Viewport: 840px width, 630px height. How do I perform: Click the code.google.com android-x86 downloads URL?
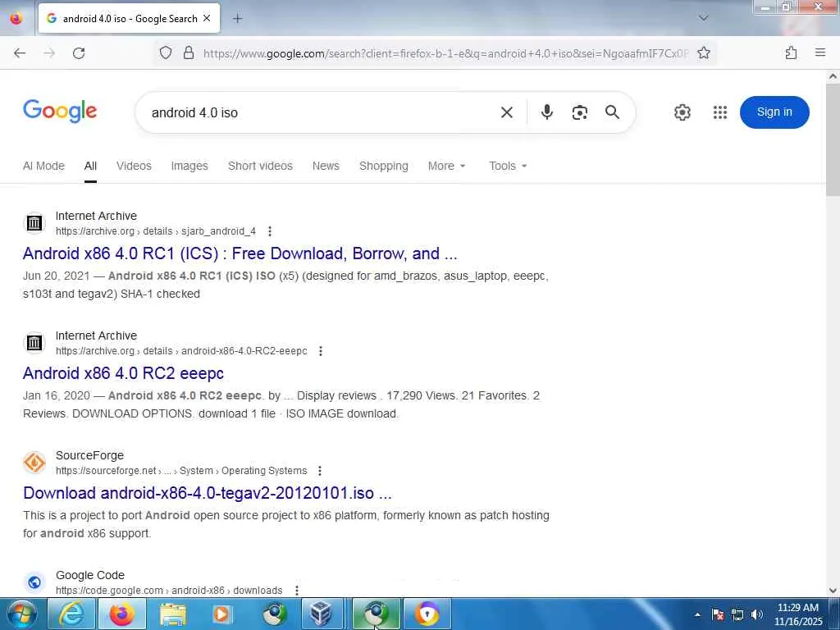tap(169, 591)
